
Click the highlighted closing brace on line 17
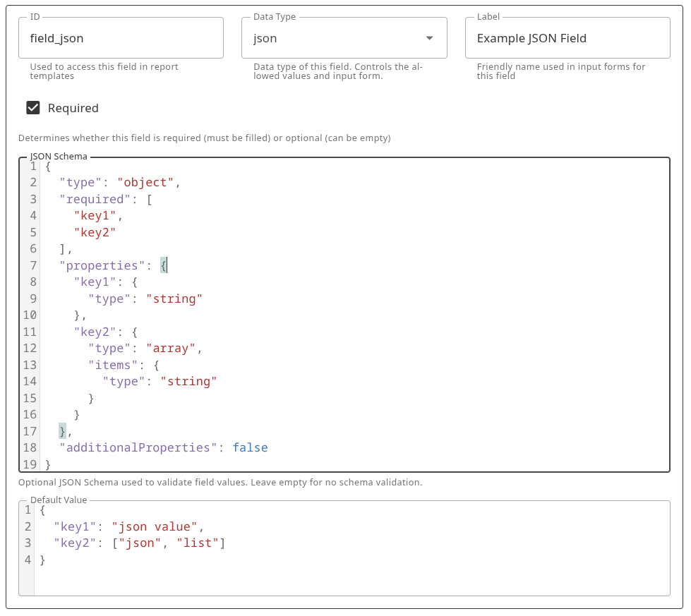coord(63,431)
